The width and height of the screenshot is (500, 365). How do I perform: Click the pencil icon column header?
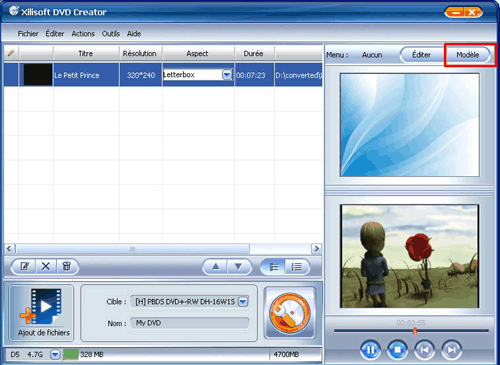(x=11, y=53)
